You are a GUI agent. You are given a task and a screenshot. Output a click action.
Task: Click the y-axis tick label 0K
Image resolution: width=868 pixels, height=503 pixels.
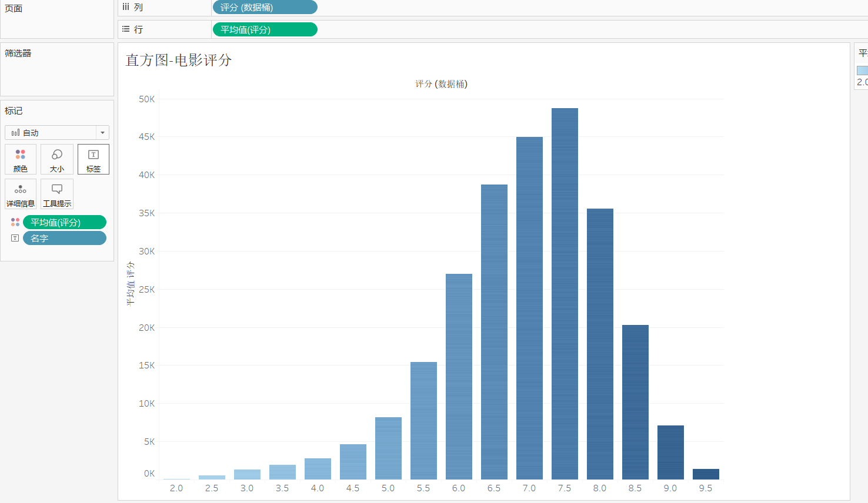(149, 474)
